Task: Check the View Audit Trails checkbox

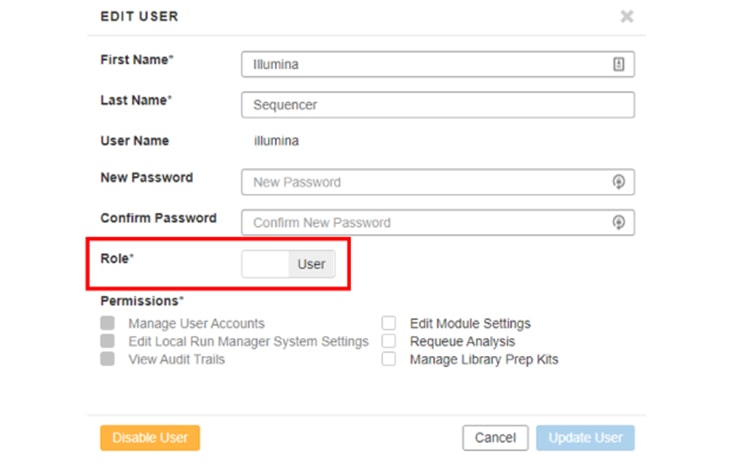Action: (107, 360)
